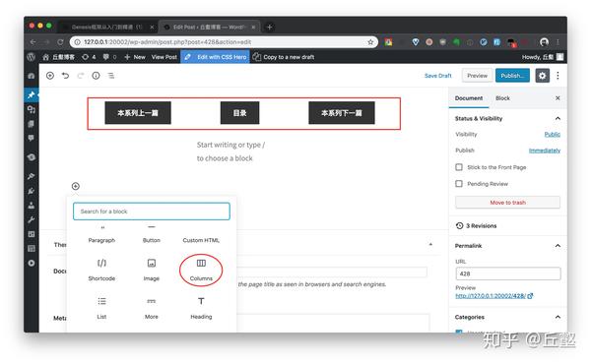This screenshot has height=364, width=591.
Task: Open the Howdy user account menu
Action: pos(543,57)
